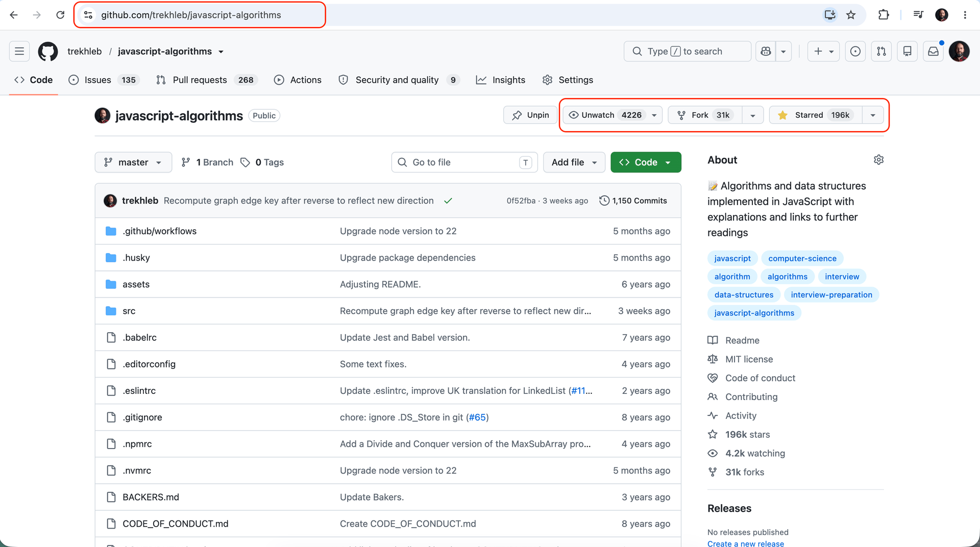Open the .eslintrc file
980x547 pixels.
click(139, 391)
